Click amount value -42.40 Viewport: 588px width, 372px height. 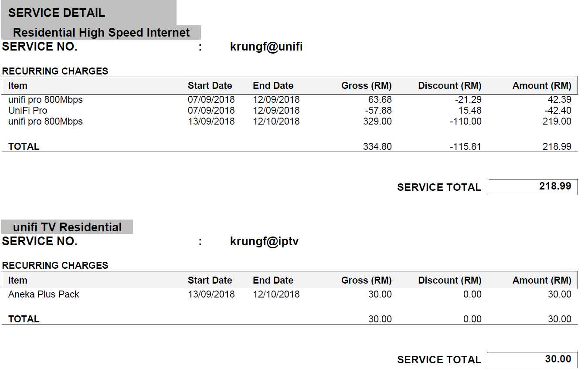coord(558,111)
